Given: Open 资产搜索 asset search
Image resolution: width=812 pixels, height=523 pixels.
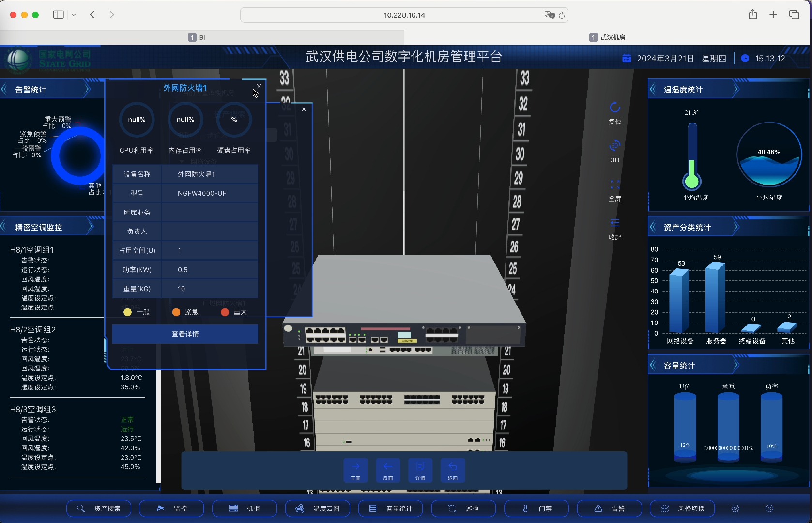Looking at the screenshot, I should (99, 508).
